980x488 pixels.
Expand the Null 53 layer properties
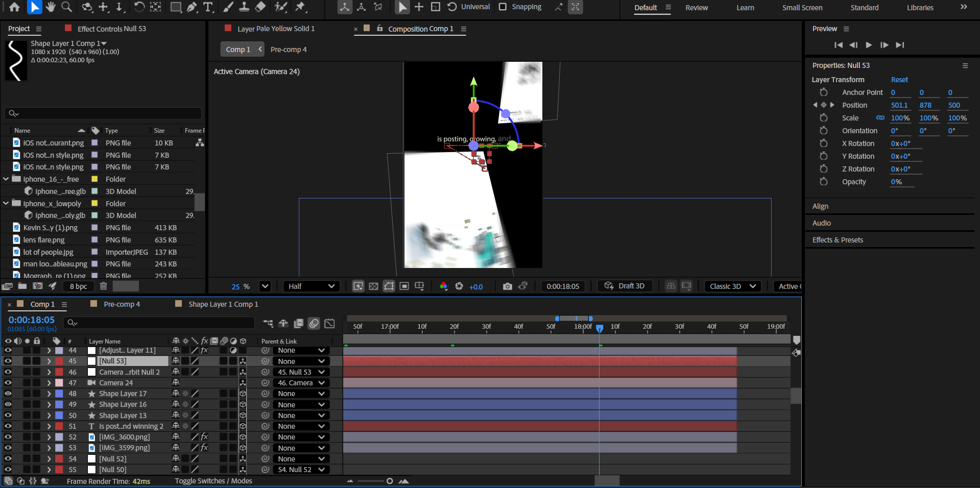click(x=49, y=361)
